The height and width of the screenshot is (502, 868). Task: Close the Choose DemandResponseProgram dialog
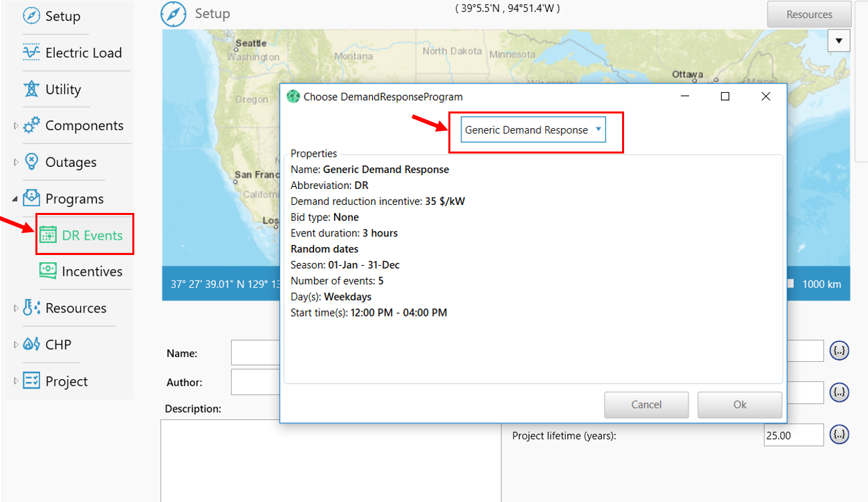[766, 97]
